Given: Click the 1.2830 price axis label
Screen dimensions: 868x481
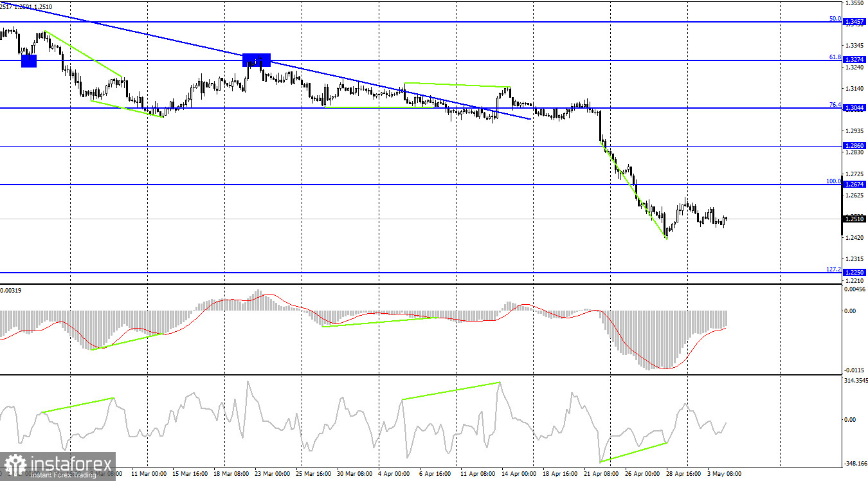Looking at the screenshot, I should [855, 152].
